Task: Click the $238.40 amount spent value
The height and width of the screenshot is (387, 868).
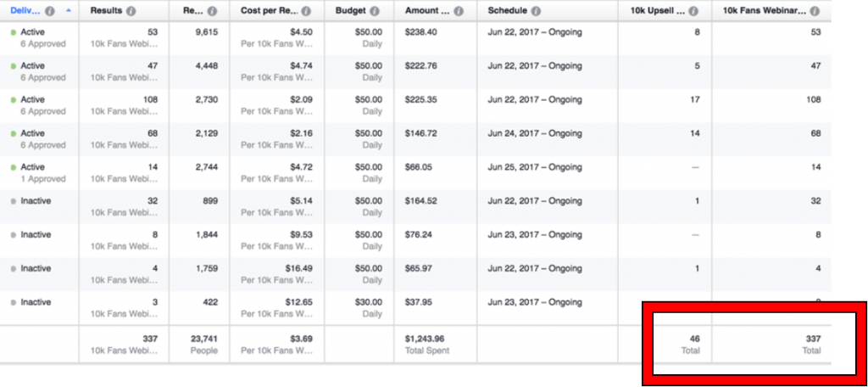Action: coord(424,32)
